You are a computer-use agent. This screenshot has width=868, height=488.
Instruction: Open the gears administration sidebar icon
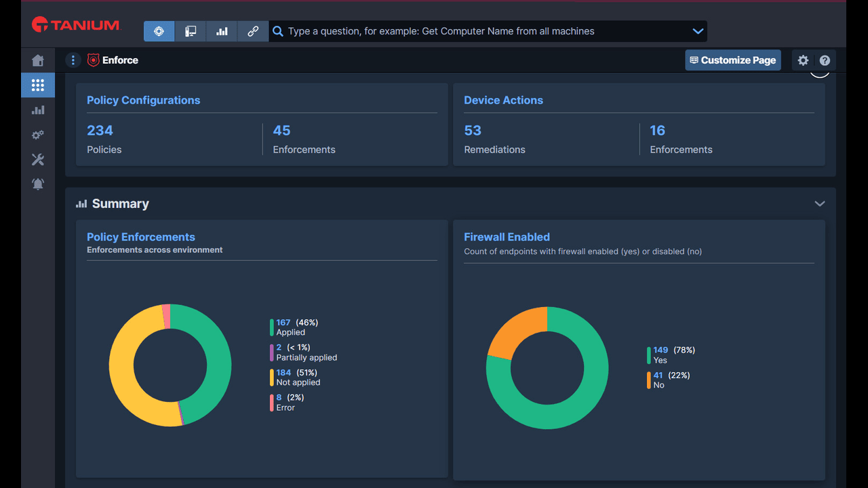tap(38, 135)
